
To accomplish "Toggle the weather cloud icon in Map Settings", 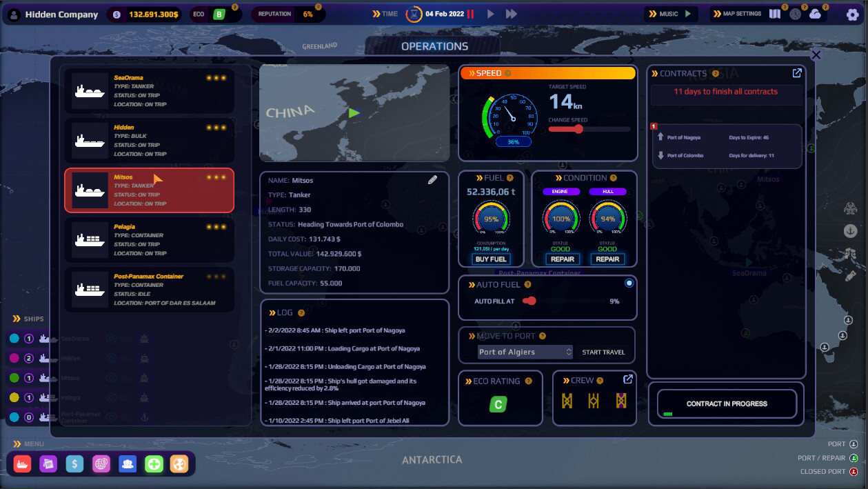I will (x=816, y=14).
